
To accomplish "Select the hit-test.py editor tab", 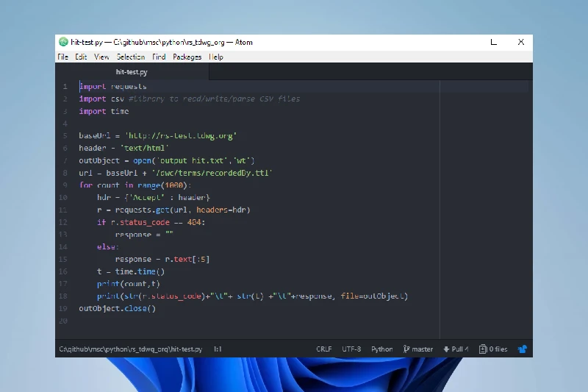I will pyautogui.click(x=132, y=72).
